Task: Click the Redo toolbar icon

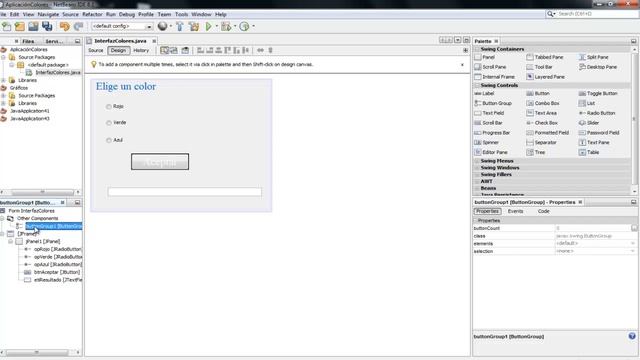Action: click(x=78, y=27)
